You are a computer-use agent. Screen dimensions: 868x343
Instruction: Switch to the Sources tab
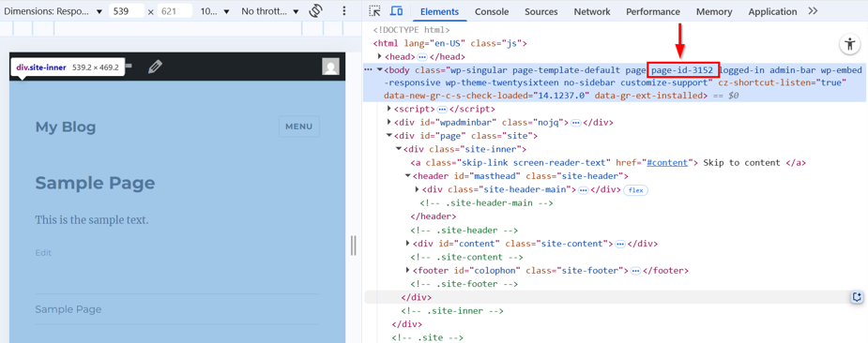pos(541,11)
